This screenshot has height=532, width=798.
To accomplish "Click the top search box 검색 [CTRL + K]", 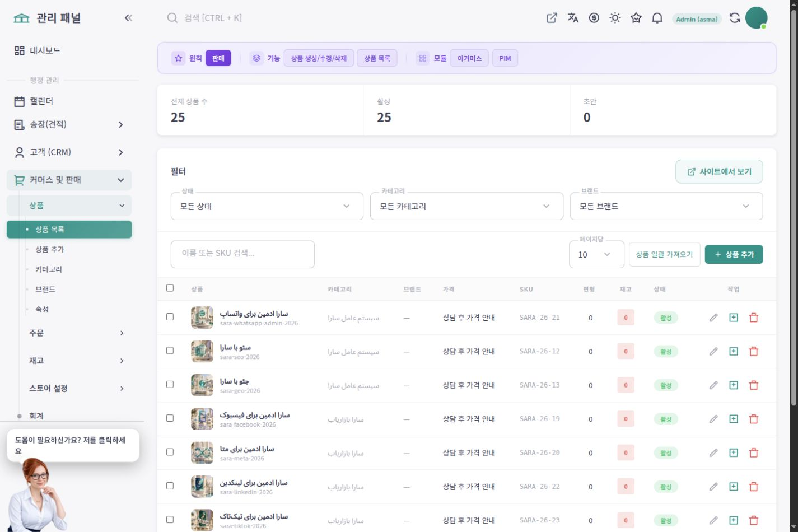I will [x=213, y=18].
